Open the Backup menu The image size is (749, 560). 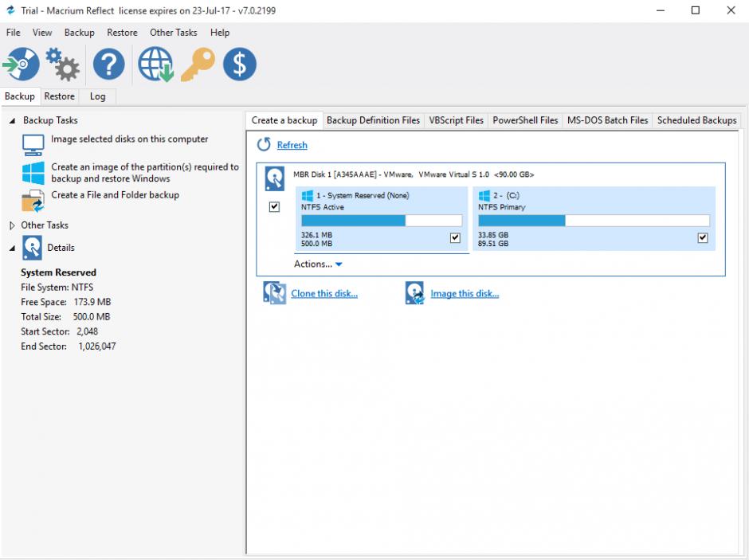tap(80, 33)
